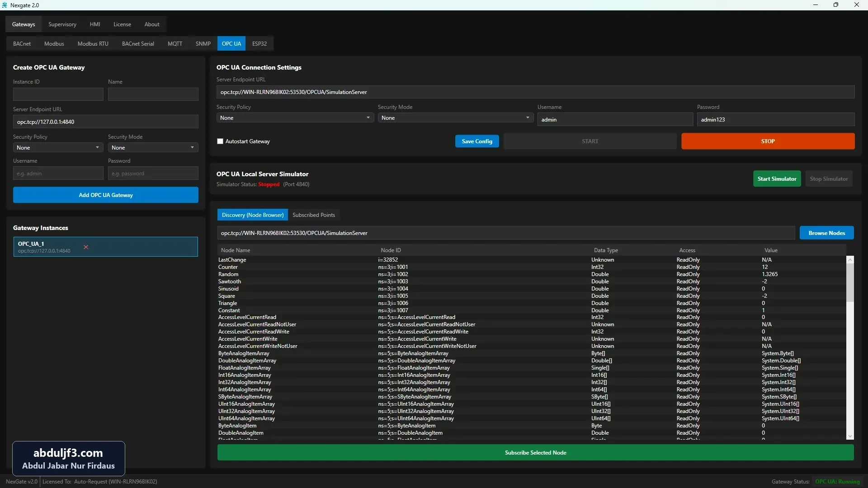868x488 pixels.
Task: Select the Triangle node row
Action: (x=531, y=303)
